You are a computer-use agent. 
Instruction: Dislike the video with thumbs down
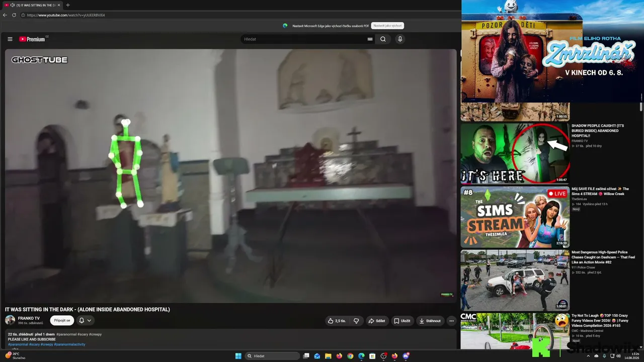coord(356,321)
